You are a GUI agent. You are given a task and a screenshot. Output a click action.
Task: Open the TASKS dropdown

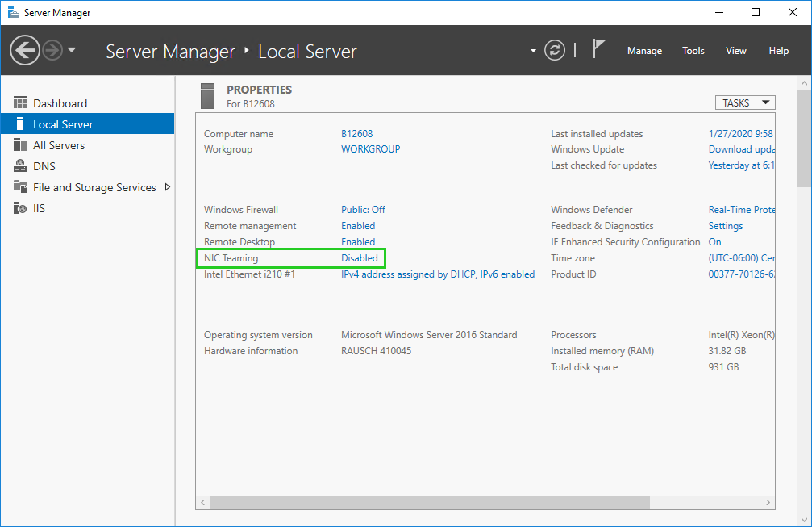pos(744,102)
